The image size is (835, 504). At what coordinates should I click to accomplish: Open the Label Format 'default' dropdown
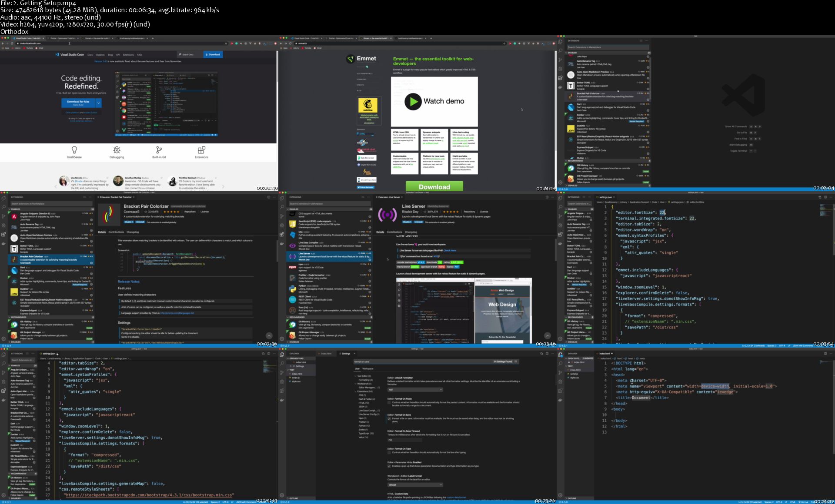click(x=415, y=484)
